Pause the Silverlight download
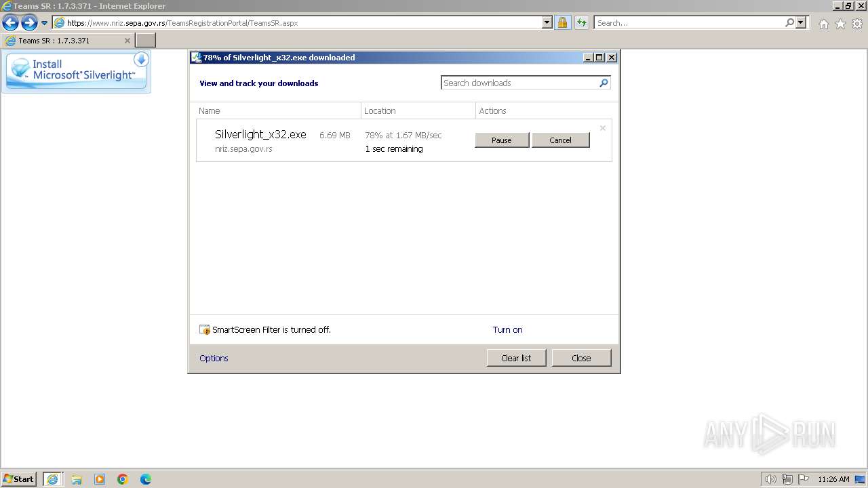Viewport: 868px width, 488px height. [x=502, y=140]
